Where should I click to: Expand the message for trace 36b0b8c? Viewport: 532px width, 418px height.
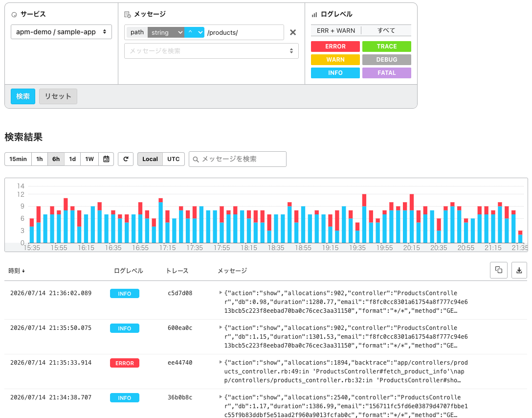(221, 396)
